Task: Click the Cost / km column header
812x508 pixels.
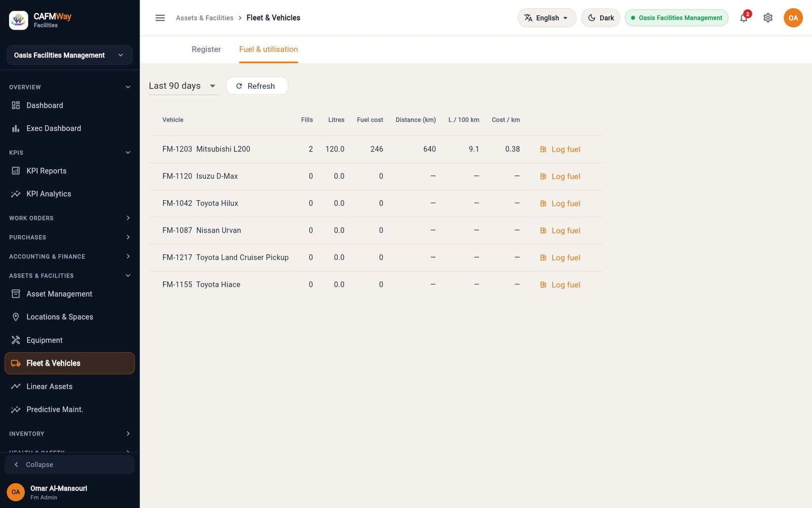Action: pyautogui.click(x=506, y=120)
